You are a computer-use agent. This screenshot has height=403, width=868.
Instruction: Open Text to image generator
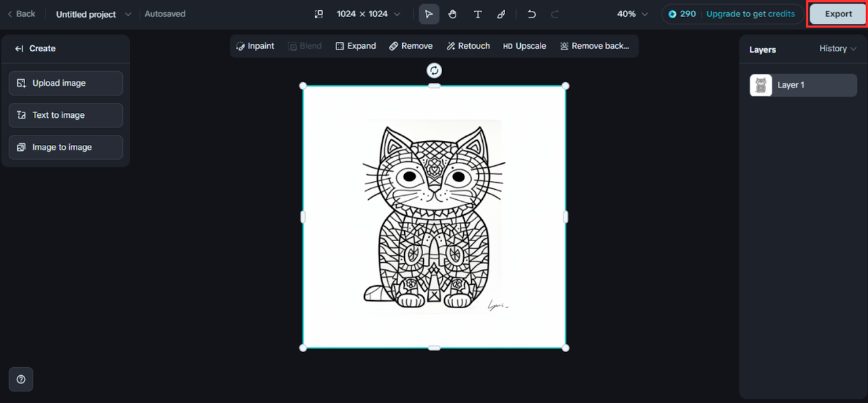(x=66, y=115)
